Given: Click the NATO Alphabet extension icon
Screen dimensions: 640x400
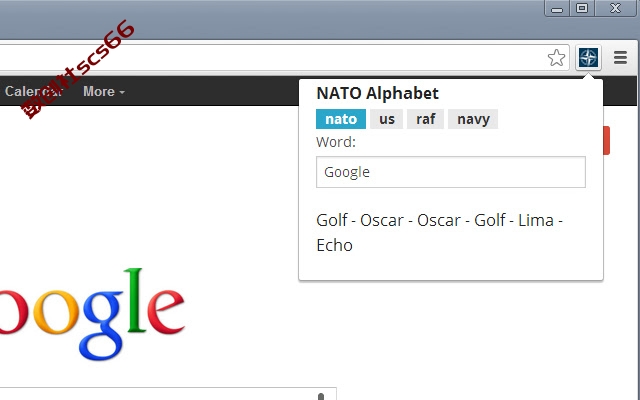Looking at the screenshot, I should point(588,58).
